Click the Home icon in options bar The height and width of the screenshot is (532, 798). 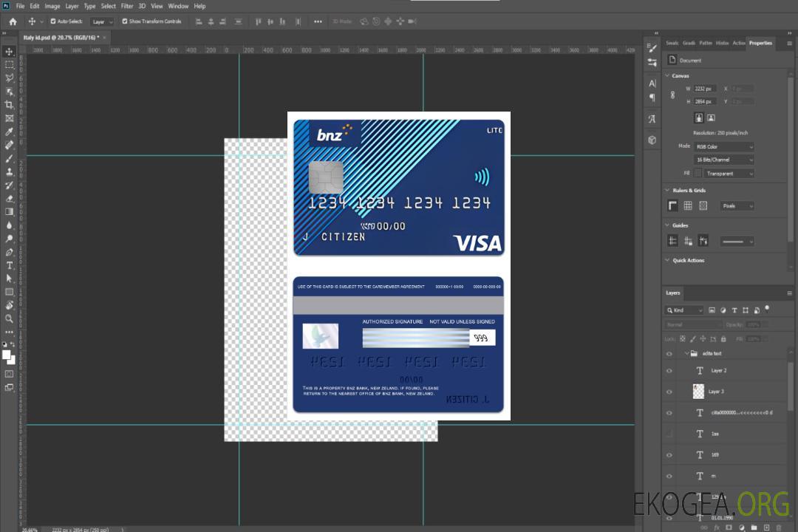pos(13,21)
